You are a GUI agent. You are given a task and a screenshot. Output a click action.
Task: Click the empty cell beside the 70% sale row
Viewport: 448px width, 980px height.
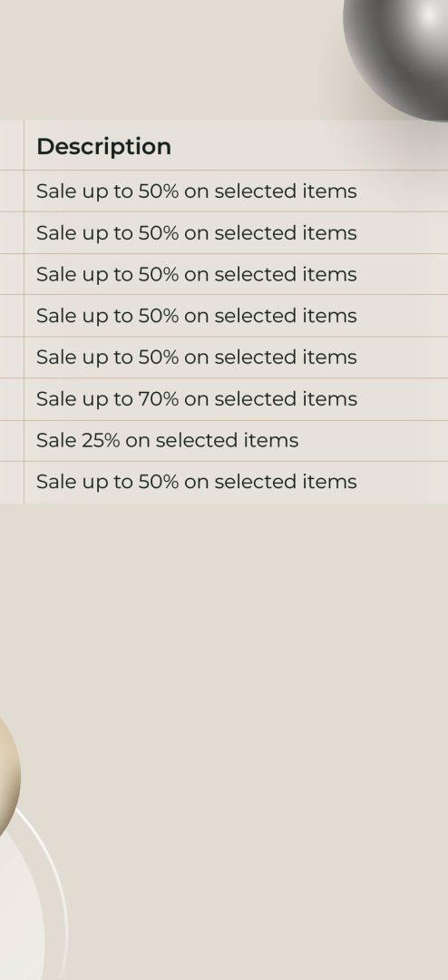12,398
